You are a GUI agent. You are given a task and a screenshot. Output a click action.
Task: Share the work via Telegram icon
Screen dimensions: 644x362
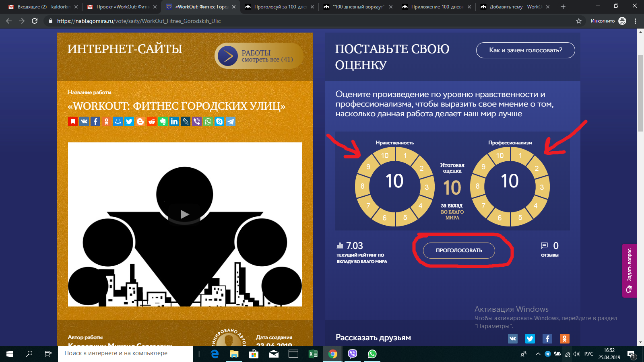pyautogui.click(x=231, y=121)
